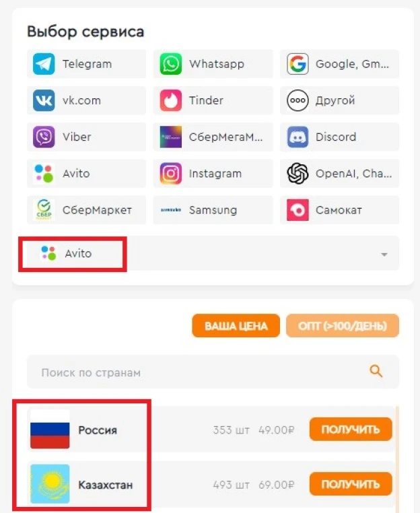Image resolution: width=420 pixels, height=513 pixels.
Task: Pick the СберМаркет service tile
Action: tap(86, 210)
